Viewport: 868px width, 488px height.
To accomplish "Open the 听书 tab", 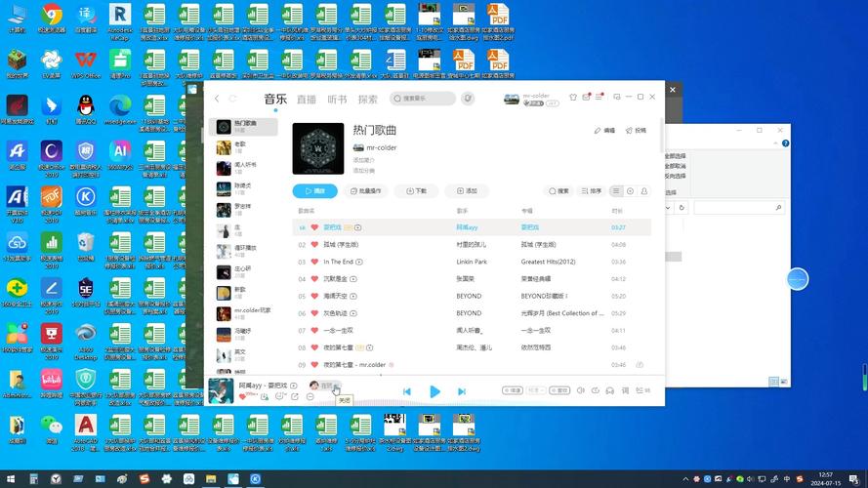I will pyautogui.click(x=337, y=99).
